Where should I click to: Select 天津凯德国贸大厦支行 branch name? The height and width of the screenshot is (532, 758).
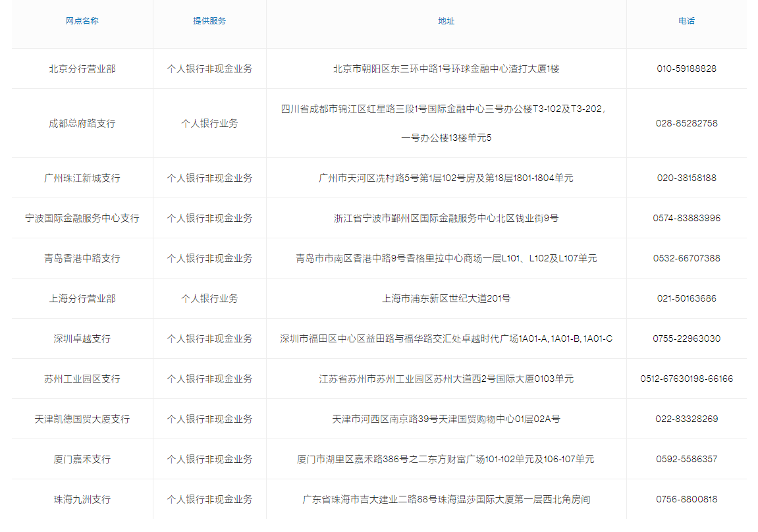pyautogui.click(x=82, y=419)
